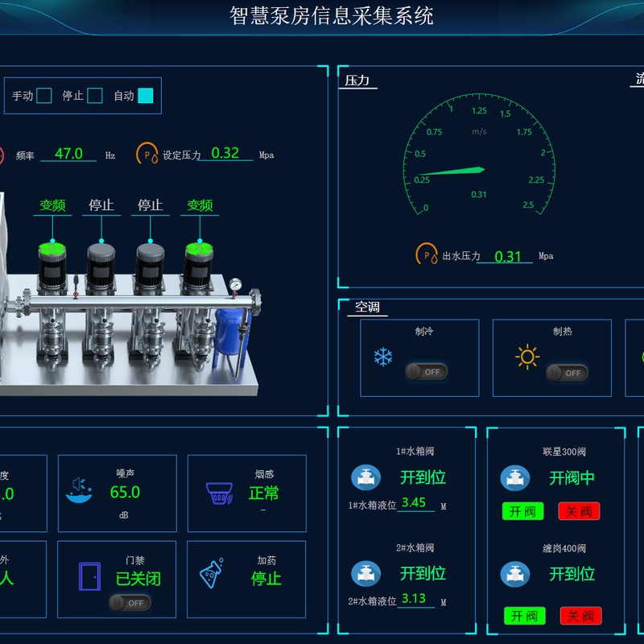
Task: Click the 1#水箱阀 status 开到位
Action: (423, 477)
